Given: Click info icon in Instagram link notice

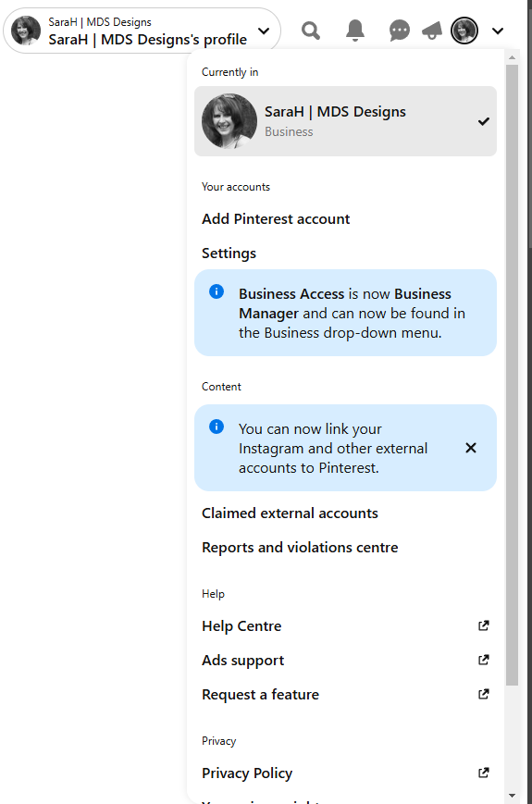Looking at the screenshot, I should coord(217,427).
